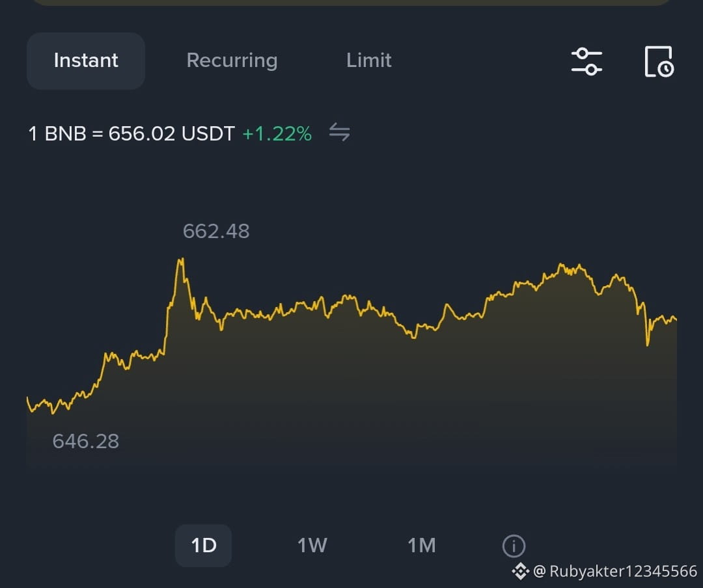Image resolution: width=703 pixels, height=588 pixels.
Task: Select the 1W chart range
Action: pyautogui.click(x=312, y=546)
